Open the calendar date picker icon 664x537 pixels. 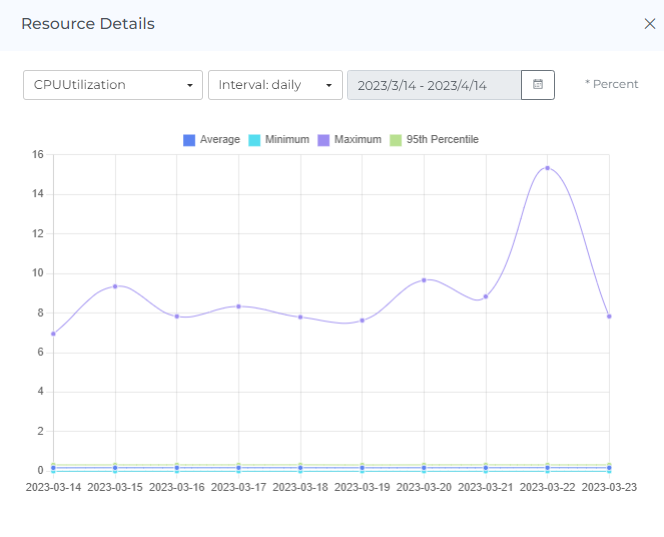point(538,85)
